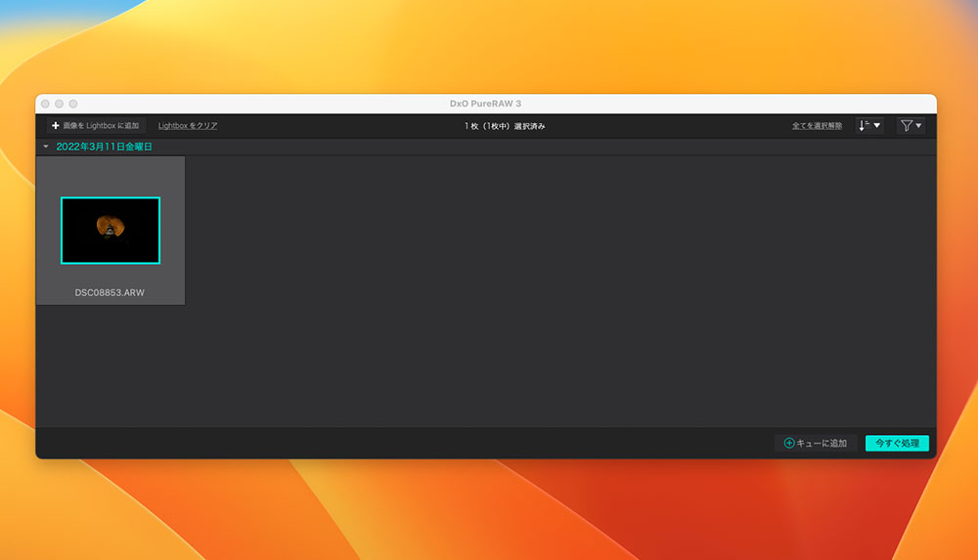978x560 pixels.
Task: Collapse the 2022年3月11日金曜日 date group
Action: [x=46, y=147]
